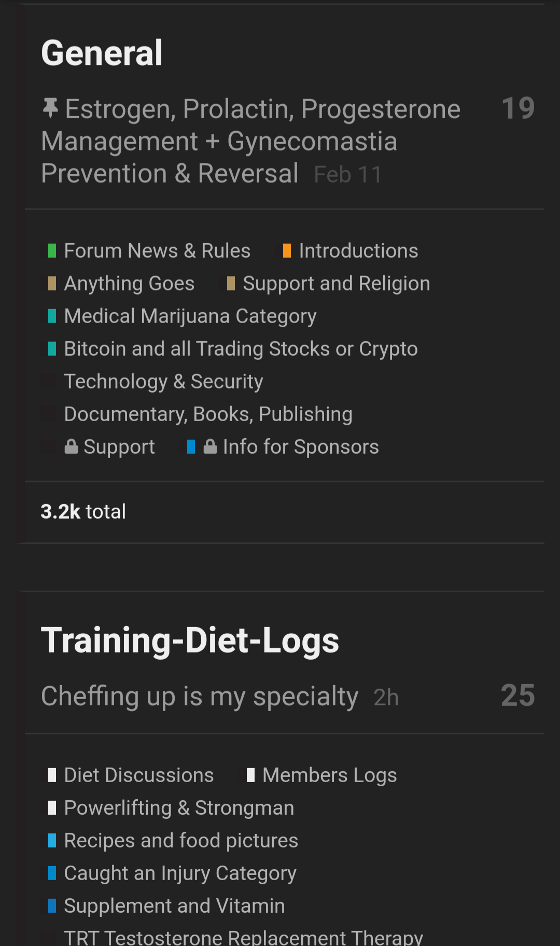
Task: Visit the Introductions subcategory
Action: point(358,251)
